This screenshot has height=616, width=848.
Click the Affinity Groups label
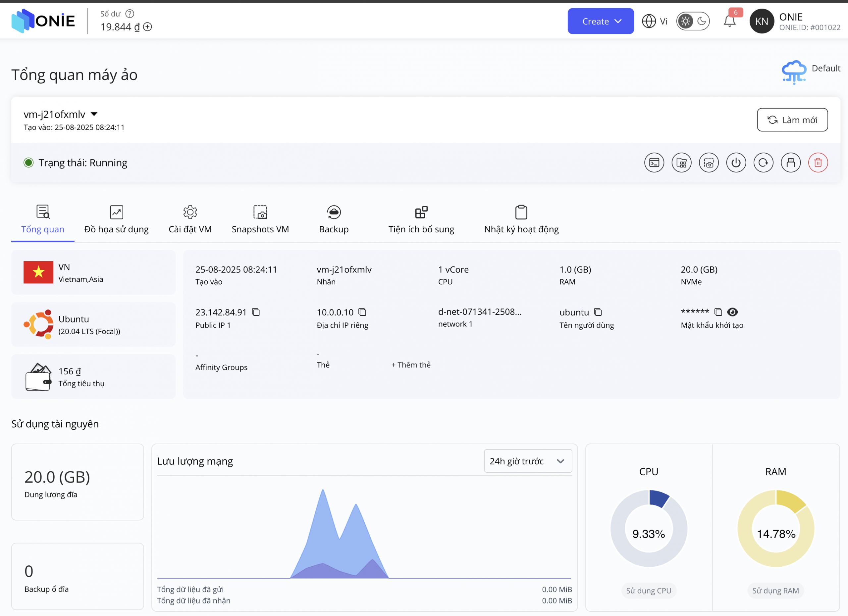point(221,368)
